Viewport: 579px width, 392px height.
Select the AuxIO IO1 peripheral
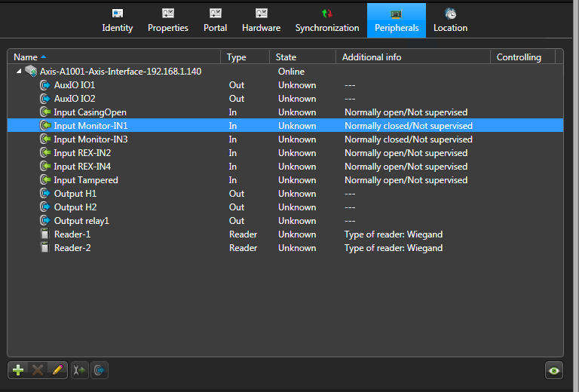point(74,85)
